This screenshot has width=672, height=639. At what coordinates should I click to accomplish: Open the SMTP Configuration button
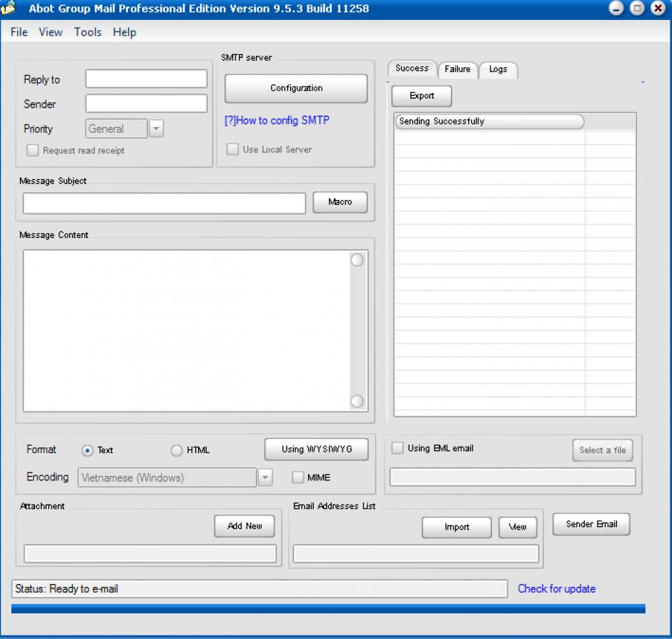[x=296, y=89]
